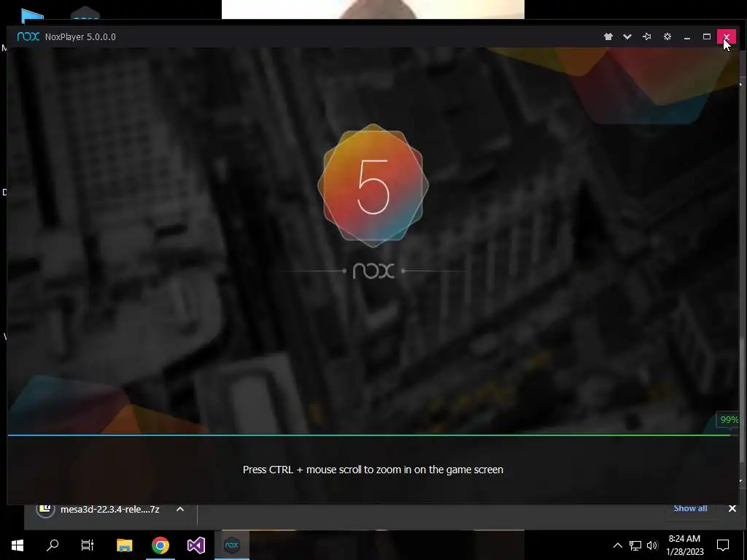Click the 99% loading progress indicator
This screenshot has height=560, width=747.
(729, 419)
